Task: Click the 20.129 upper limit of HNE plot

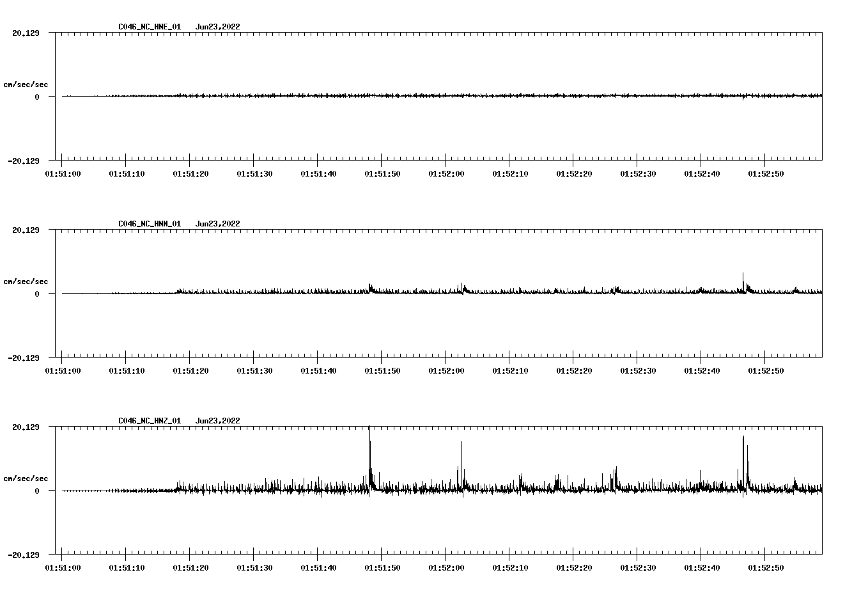Action: 26,33
